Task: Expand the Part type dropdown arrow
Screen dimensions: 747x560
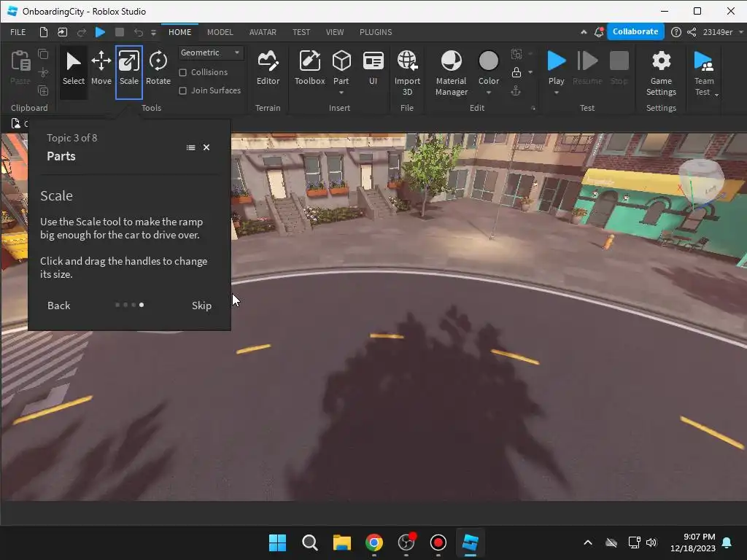Action: click(341, 93)
